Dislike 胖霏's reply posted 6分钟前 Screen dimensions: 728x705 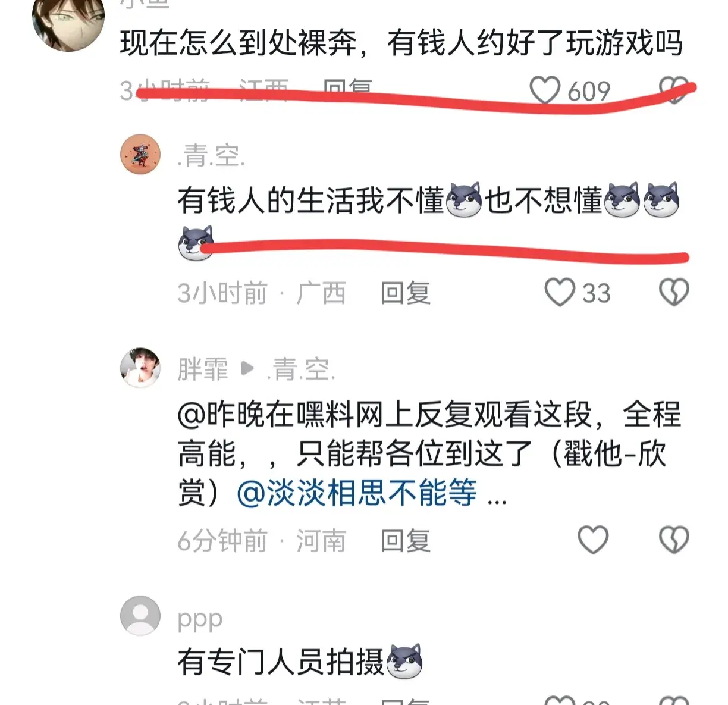tap(674, 540)
